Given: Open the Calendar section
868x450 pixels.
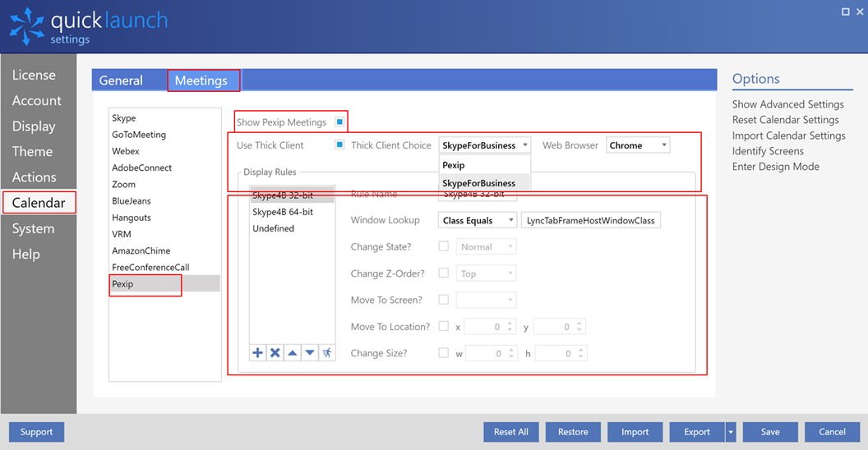Looking at the screenshot, I should [x=39, y=202].
